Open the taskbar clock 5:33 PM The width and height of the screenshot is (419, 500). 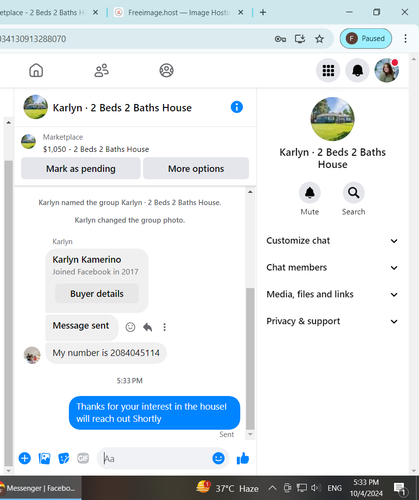(x=366, y=488)
